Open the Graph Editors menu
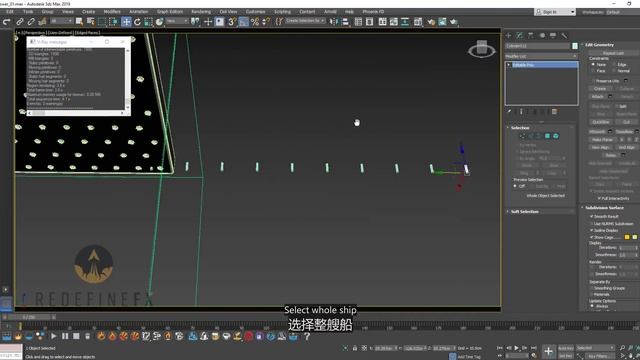The width and height of the screenshot is (640, 360). (170, 12)
